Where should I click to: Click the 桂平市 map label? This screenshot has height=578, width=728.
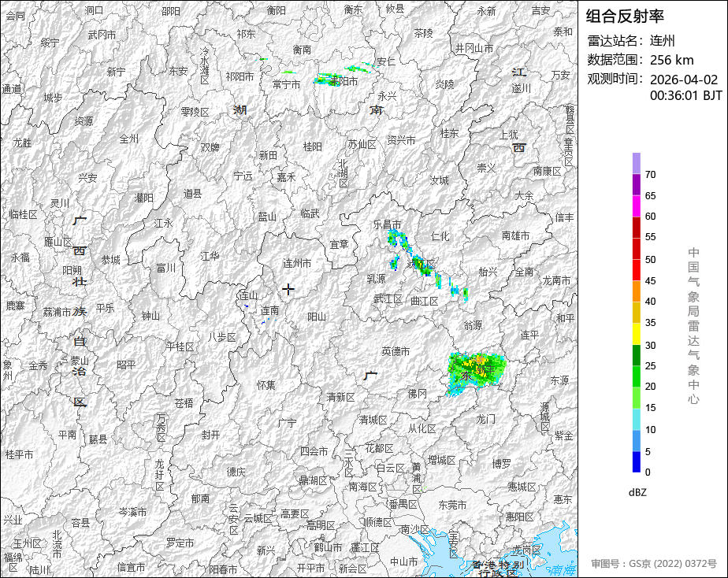[x=20, y=454]
